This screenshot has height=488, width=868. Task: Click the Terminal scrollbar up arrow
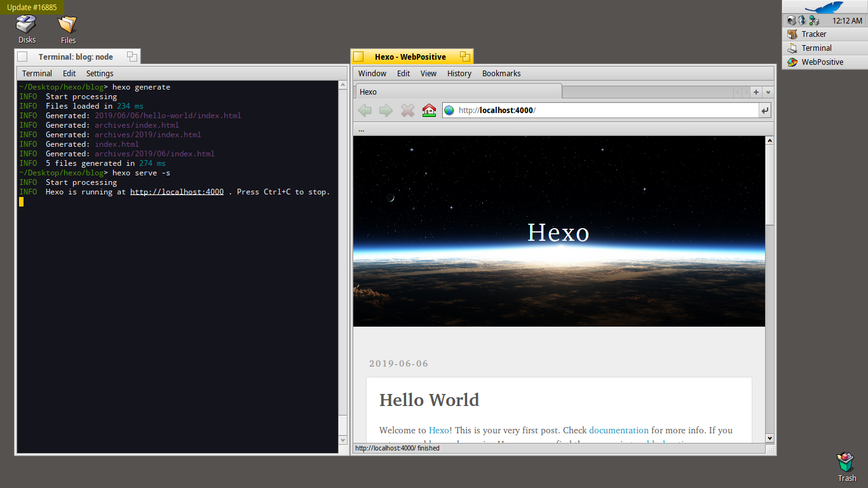coord(343,85)
